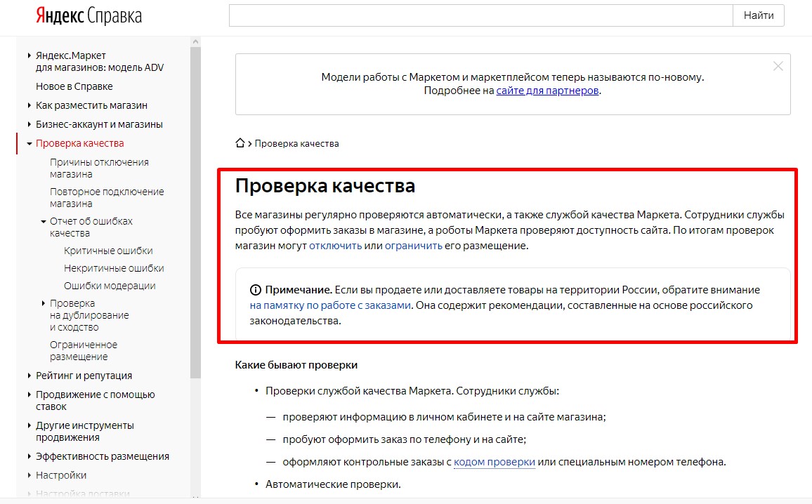The image size is (812, 504).
Task: Click the sidebar scrollbar thumb
Action: (x=195, y=212)
